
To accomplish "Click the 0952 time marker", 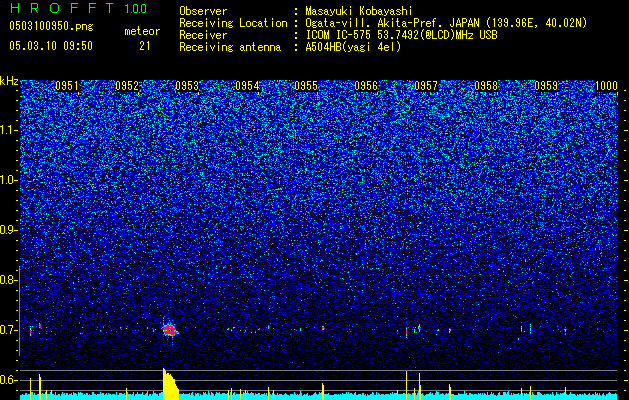I will 127,86.
